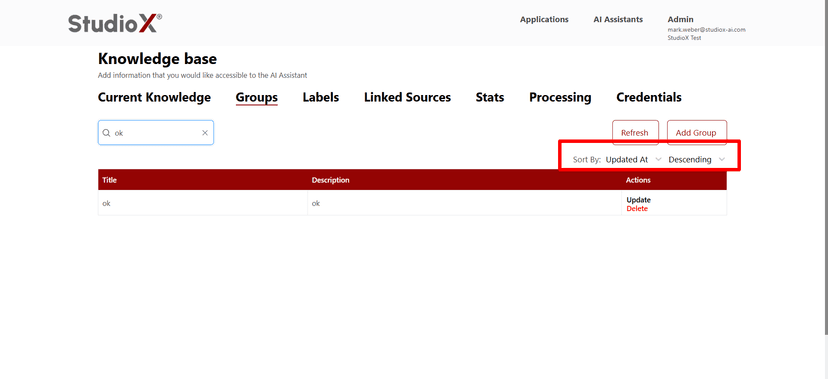828x379 pixels.
Task: Click Update for the ok group
Action: [638, 200]
